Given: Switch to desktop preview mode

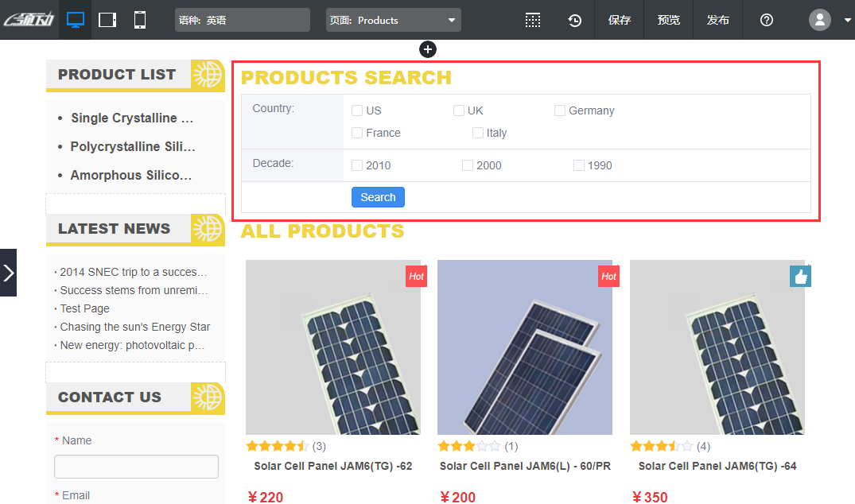Looking at the screenshot, I should pos(76,20).
